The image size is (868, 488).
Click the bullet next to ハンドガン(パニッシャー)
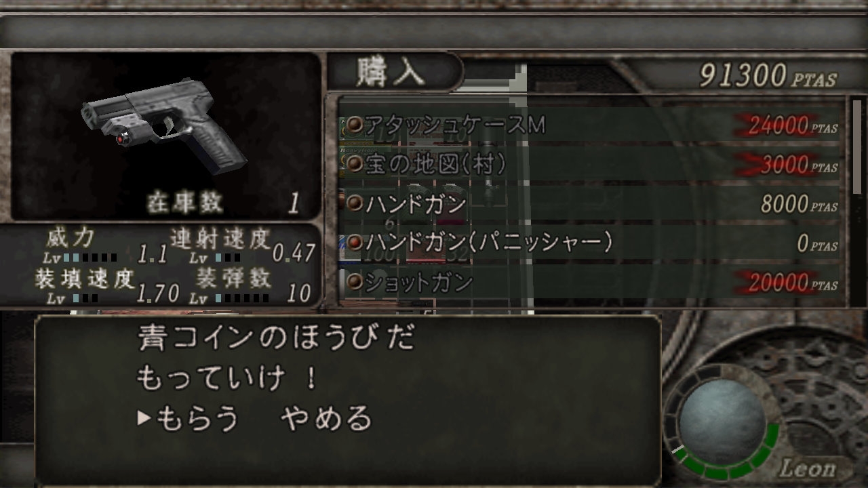[355, 242]
